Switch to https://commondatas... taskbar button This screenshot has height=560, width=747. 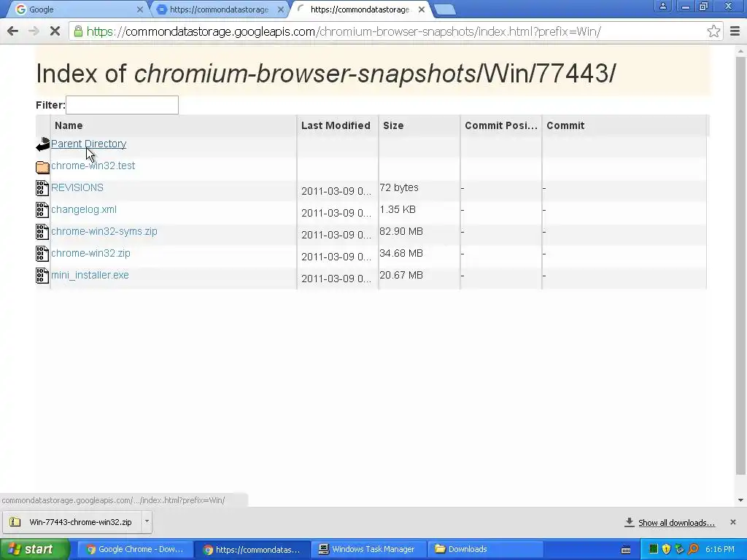(x=252, y=549)
